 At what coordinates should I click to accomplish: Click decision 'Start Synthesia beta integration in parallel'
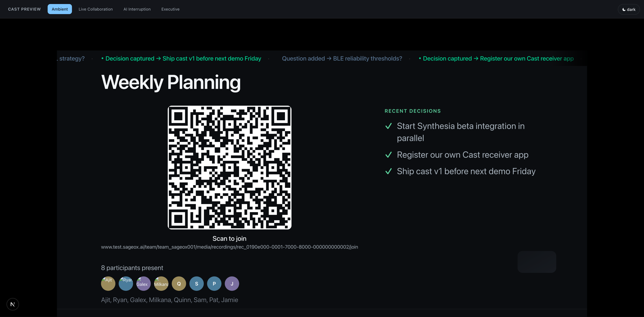point(461,132)
